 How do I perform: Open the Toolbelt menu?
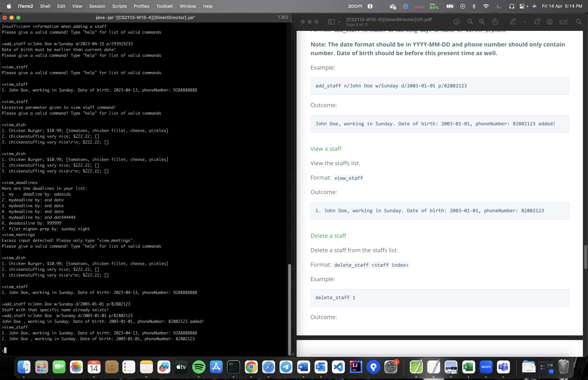pyautogui.click(x=164, y=6)
